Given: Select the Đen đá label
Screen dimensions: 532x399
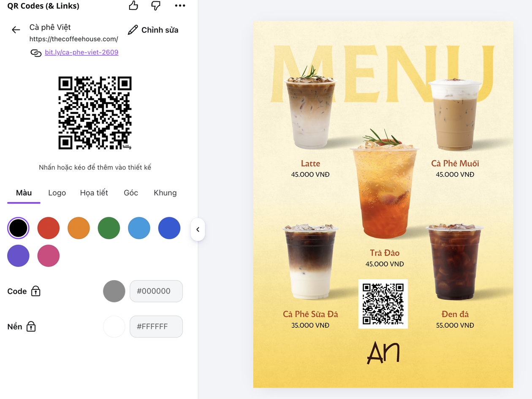Looking at the screenshot, I should click(455, 314).
